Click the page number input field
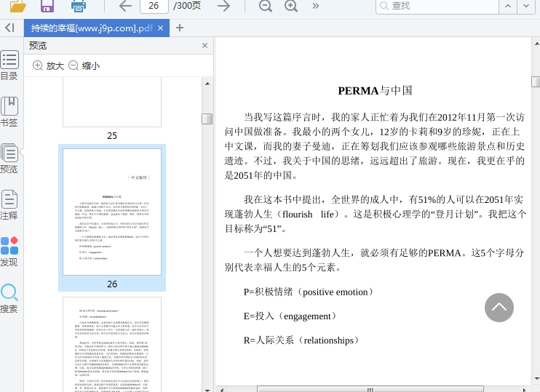Screen dimensions: 540x392 tap(154, 6)
